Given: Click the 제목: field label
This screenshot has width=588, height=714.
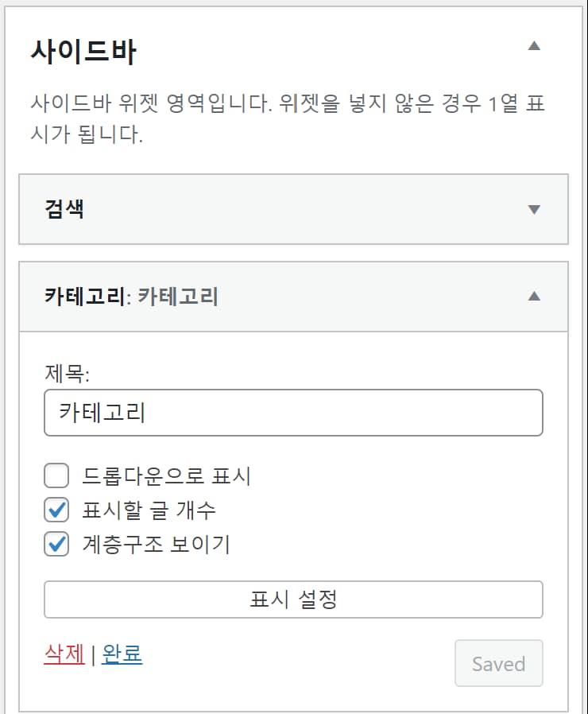Looking at the screenshot, I should (x=67, y=374).
